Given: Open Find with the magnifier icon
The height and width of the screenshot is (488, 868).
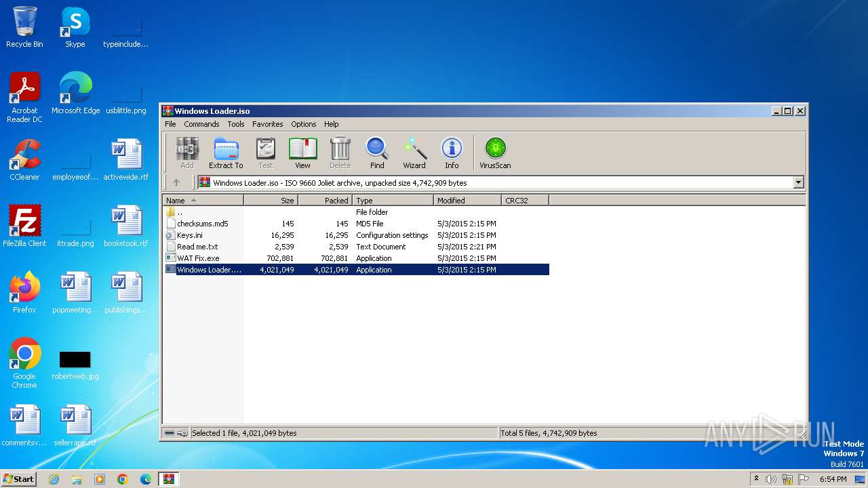Looking at the screenshot, I should pos(377,152).
